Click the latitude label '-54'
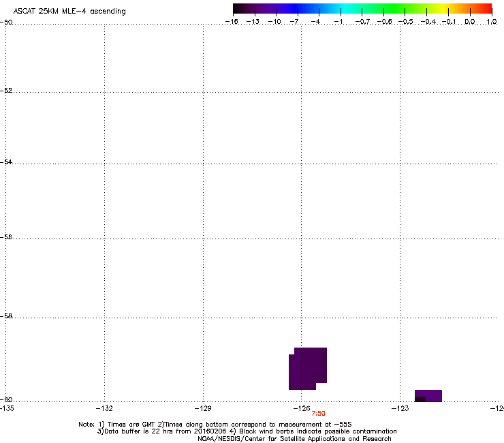 click(6, 162)
